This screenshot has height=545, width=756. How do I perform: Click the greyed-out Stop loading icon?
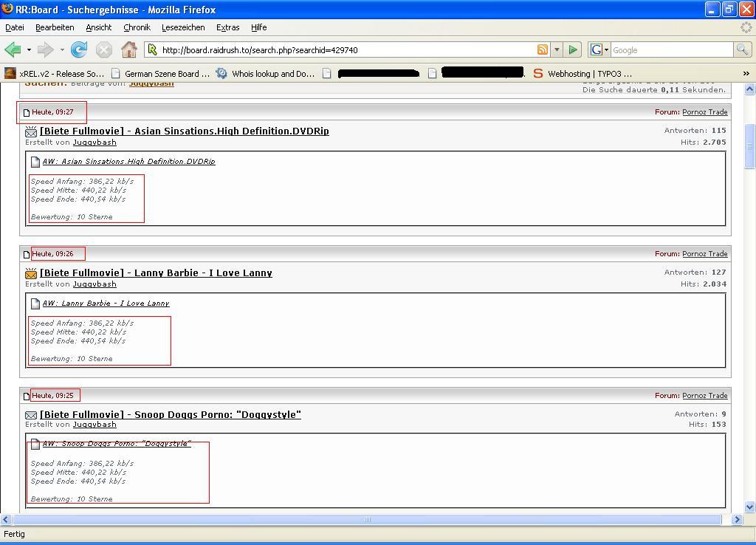103,49
